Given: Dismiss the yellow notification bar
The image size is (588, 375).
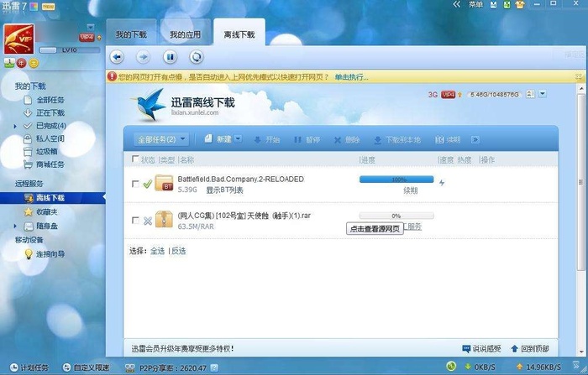Looking at the screenshot, I should (580, 77).
